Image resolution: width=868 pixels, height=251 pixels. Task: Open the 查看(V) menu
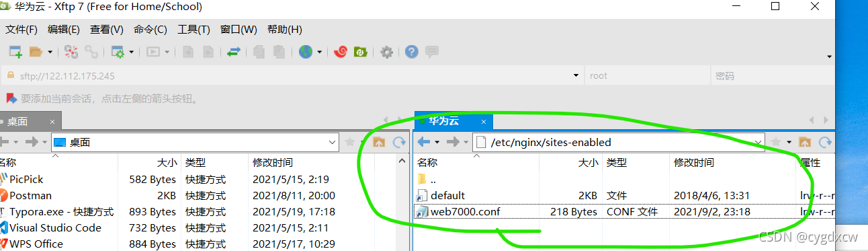pos(107,30)
